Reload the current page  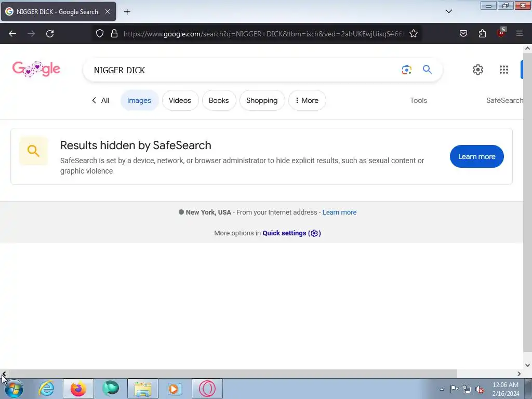coord(50,34)
